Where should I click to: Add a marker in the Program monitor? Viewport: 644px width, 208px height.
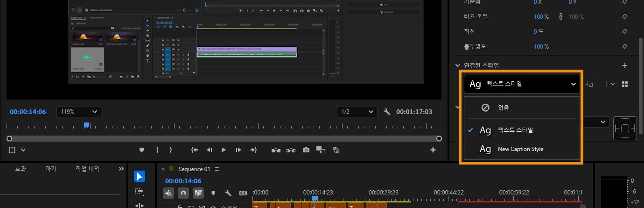141,150
